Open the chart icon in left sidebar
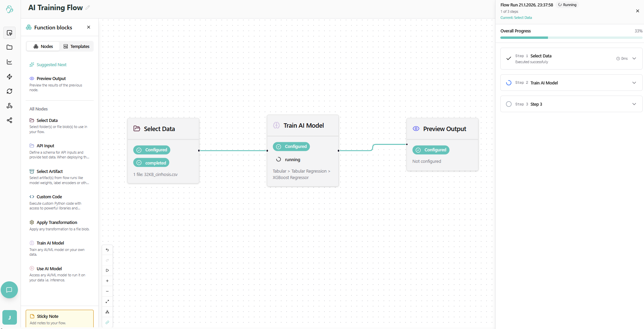 (x=9, y=62)
